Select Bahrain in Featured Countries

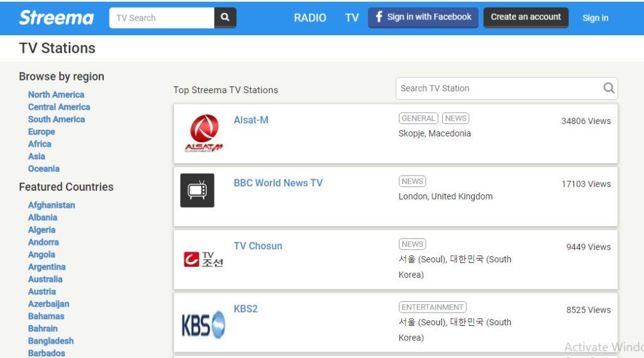click(x=43, y=328)
